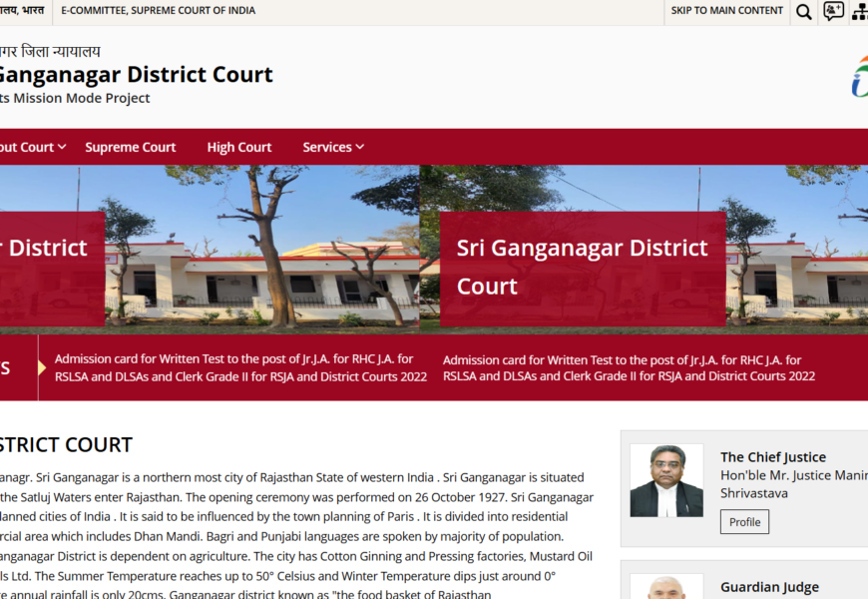
Task: Click the Chief Justice portrait photo
Action: (x=666, y=481)
